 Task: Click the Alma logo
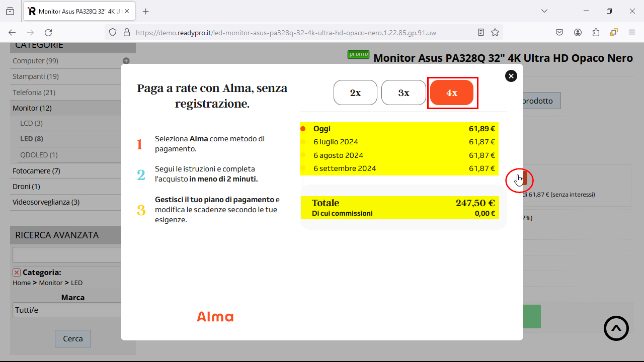click(215, 316)
